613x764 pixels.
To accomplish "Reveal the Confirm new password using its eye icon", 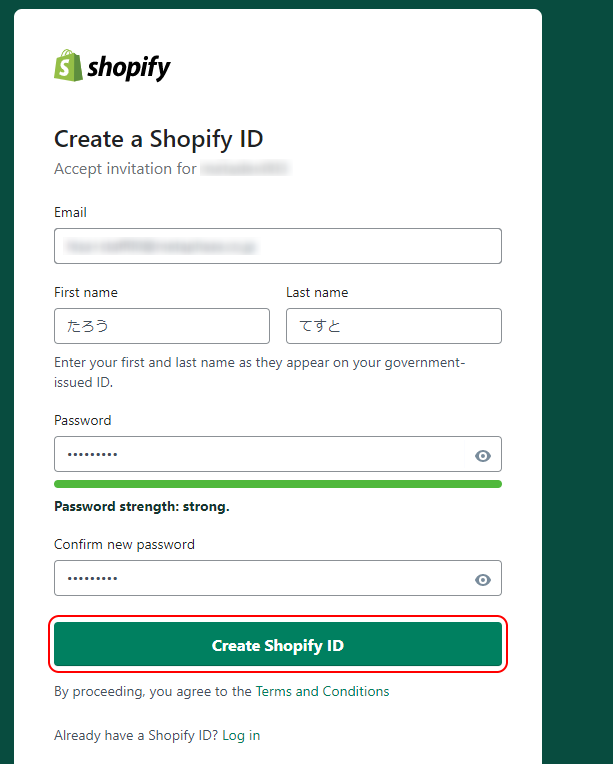I will (482, 580).
